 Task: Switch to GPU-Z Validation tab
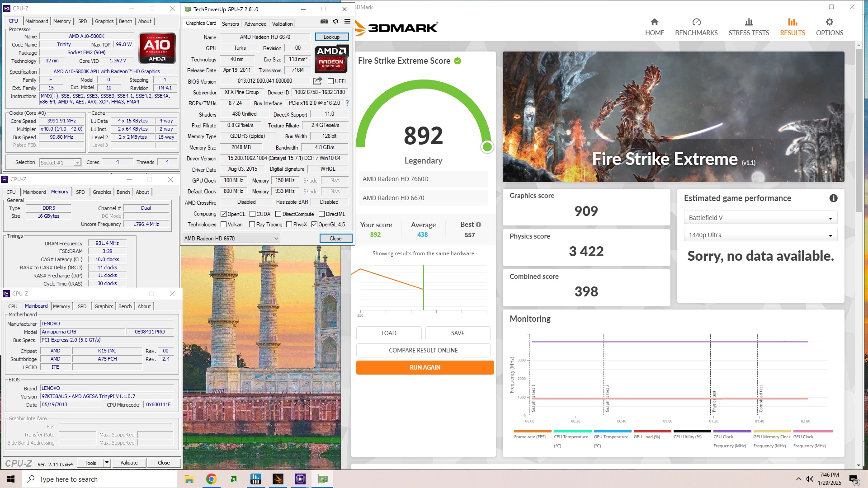(282, 24)
